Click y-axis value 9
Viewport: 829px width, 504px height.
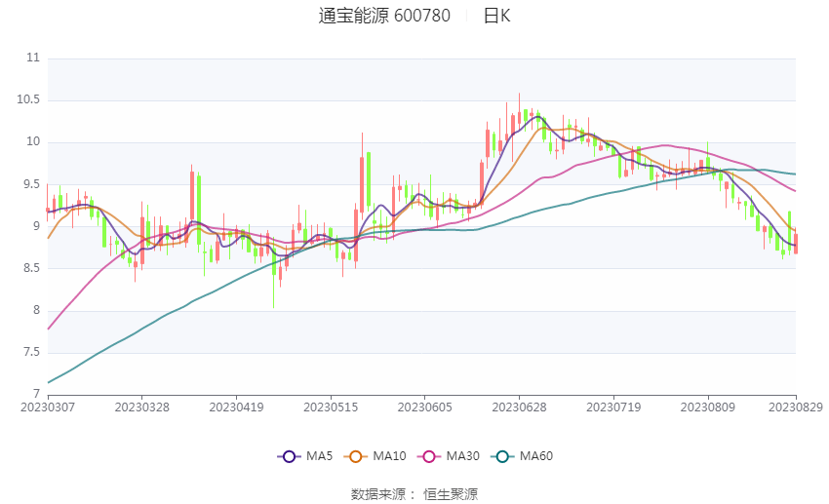click(x=36, y=226)
